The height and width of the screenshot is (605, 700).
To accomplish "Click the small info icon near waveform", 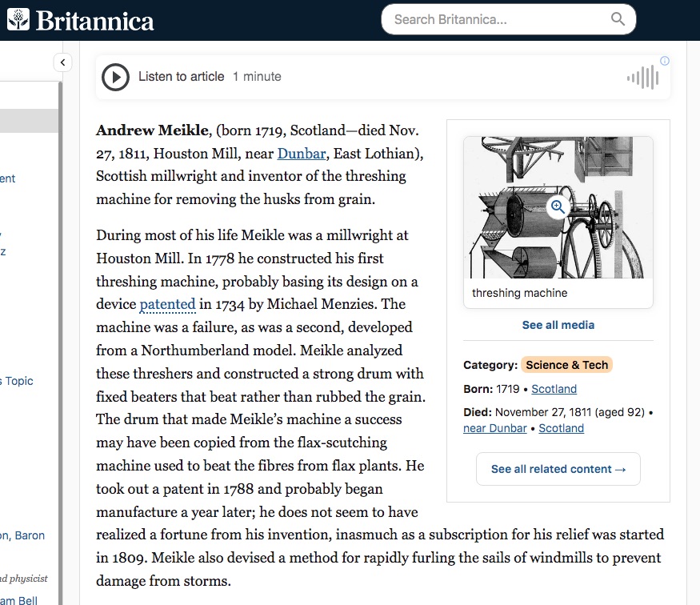I will pyautogui.click(x=664, y=61).
